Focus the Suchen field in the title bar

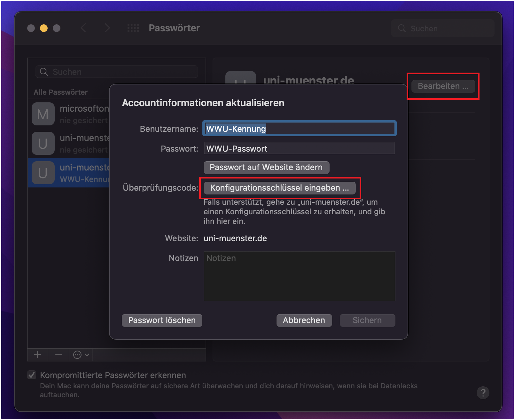443,28
